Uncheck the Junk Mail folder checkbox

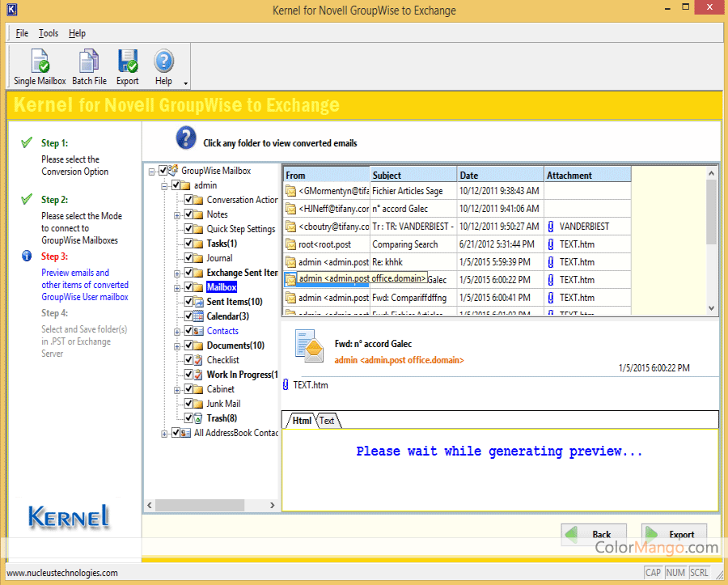coord(188,404)
